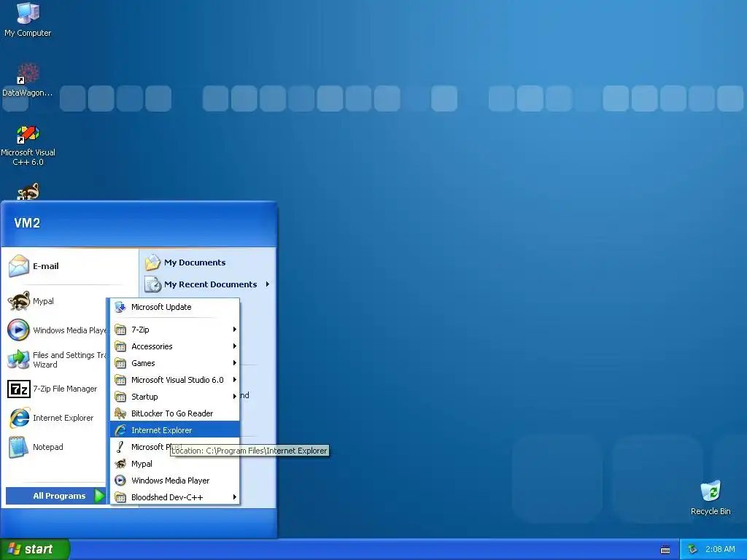Screen dimensions: 747x560
Task: Click the All Programs button
Action: click(x=55, y=496)
